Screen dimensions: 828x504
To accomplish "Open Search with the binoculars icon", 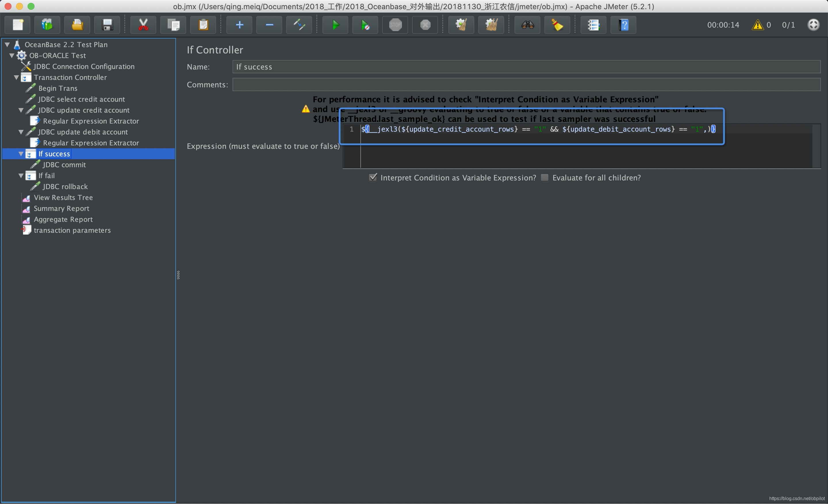I will tap(528, 25).
